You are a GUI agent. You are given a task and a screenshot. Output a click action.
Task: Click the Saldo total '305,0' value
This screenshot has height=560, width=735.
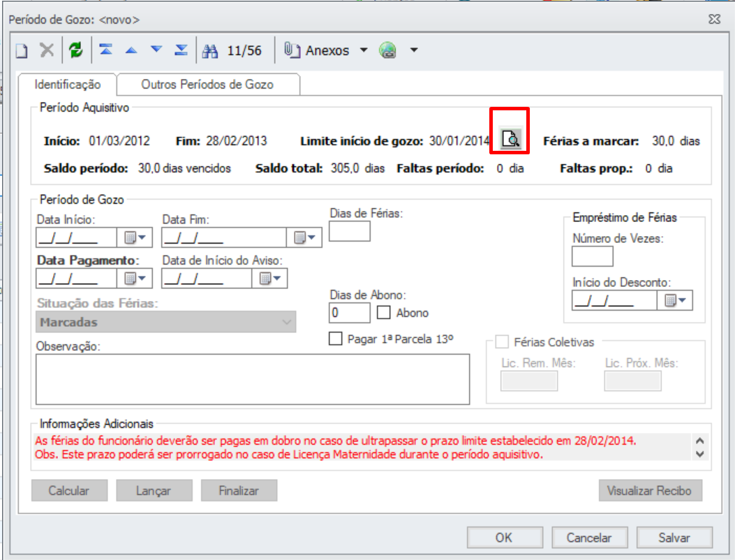pyautogui.click(x=345, y=168)
